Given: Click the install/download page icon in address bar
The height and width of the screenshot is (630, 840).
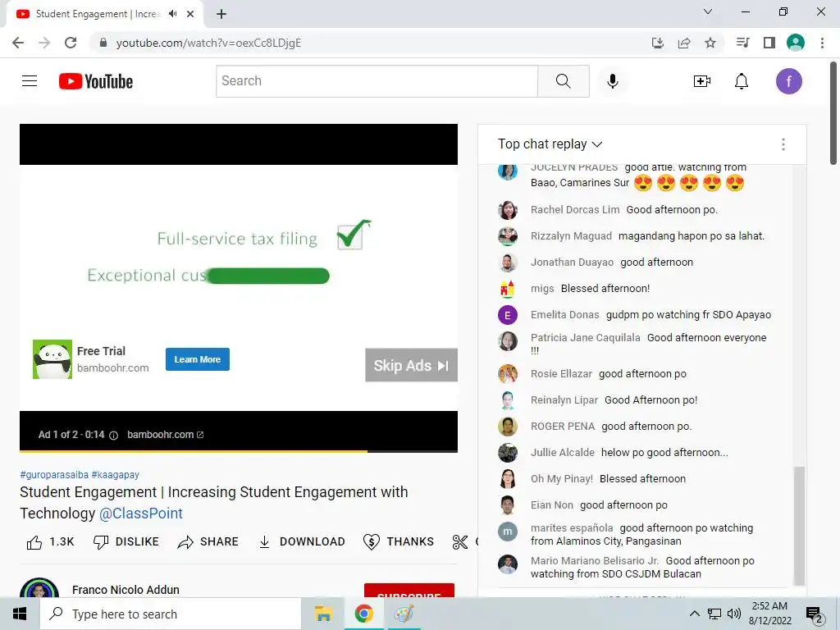Looking at the screenshot, I should (658, 43).
